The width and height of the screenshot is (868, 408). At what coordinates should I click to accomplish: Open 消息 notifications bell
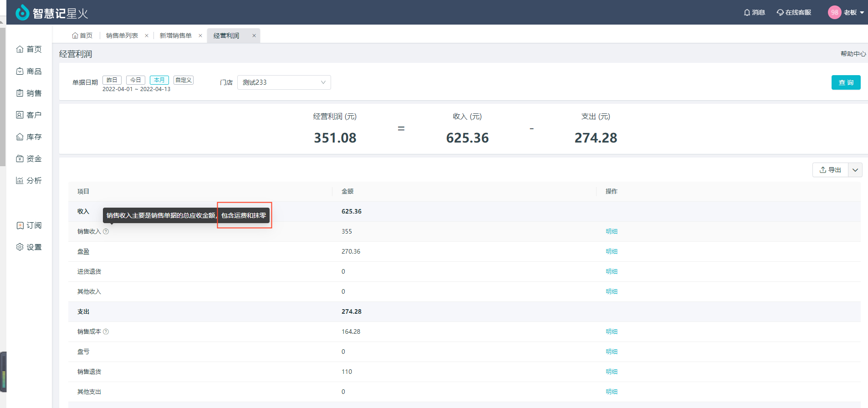(x=747, y=12)
